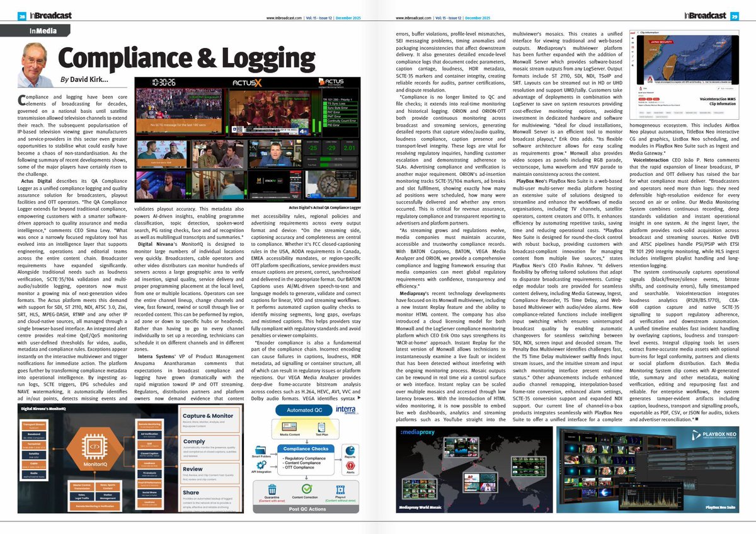Click the Station Management box
This screenshot has width=756, height=534.
108,495
